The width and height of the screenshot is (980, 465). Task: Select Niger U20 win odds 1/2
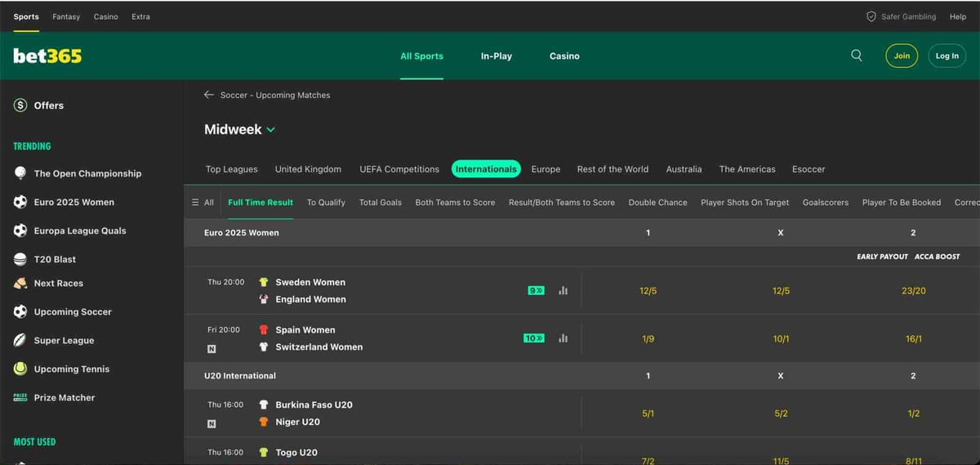tap(913, 414)
